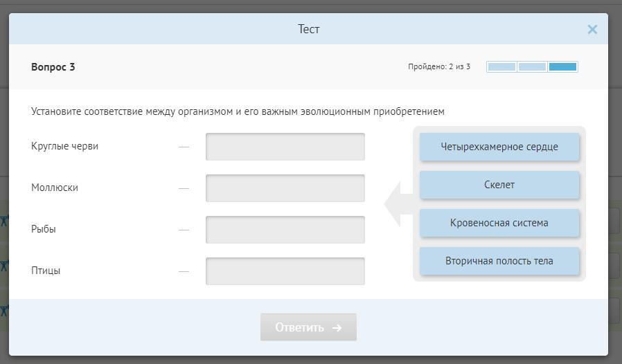The height and width of the screenshot is (364, 622).
Task: Select the Вторичная полость тела tile
Action: tap(499, 261)
